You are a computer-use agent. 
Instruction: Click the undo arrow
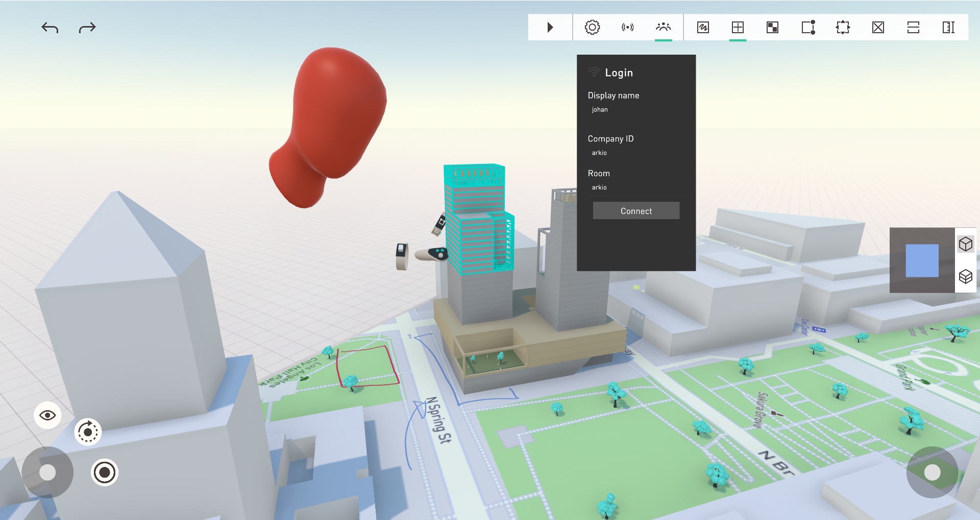point(50,28)
